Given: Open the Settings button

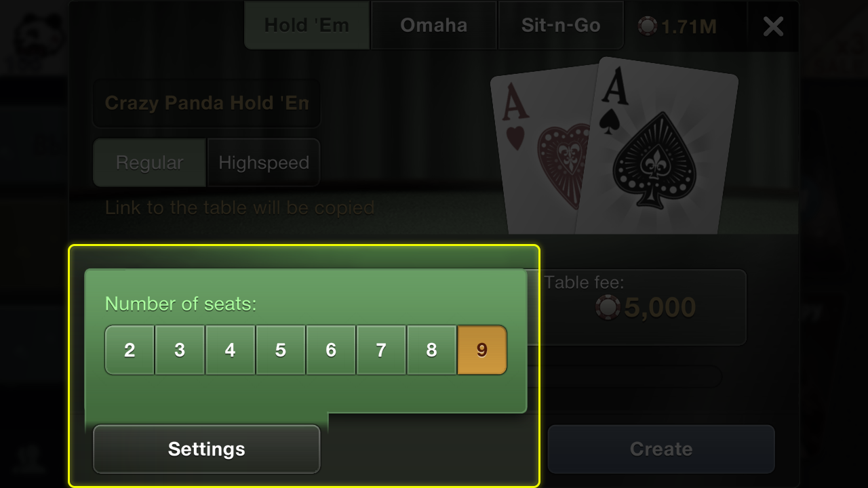Looking at the screenshot, I should click(x=206, y=449).
